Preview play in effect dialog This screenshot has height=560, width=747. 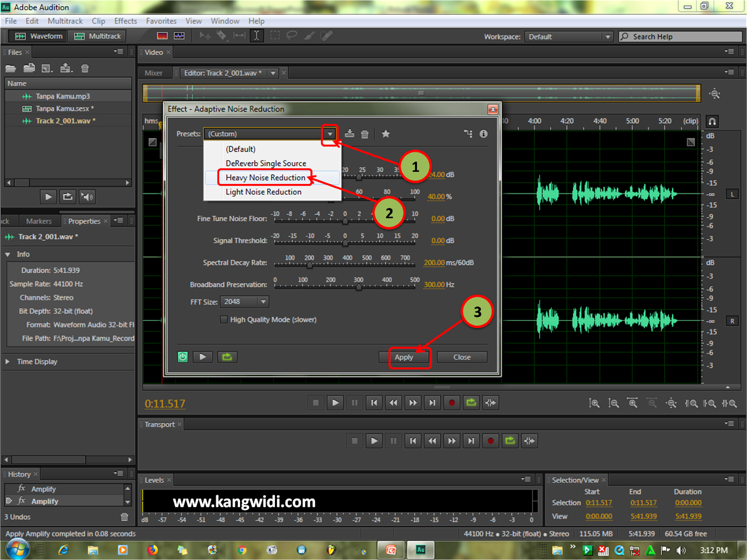coord(203,357)
